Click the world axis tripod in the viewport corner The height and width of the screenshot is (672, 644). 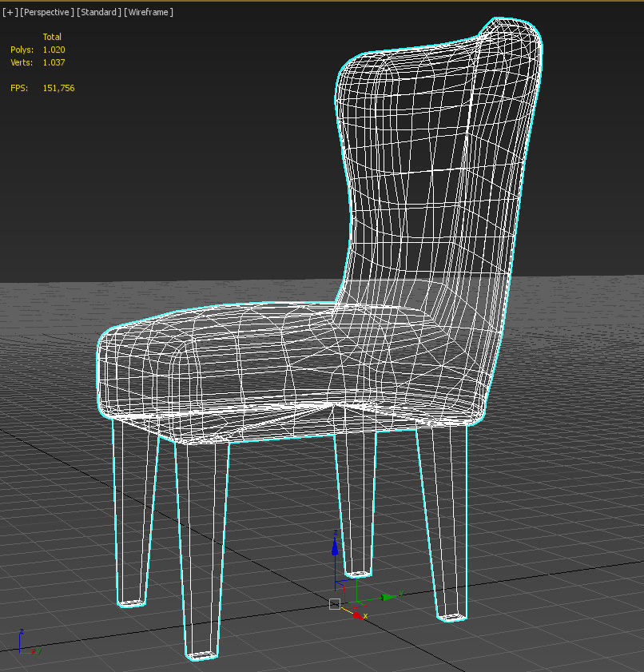tap(29, 642)
